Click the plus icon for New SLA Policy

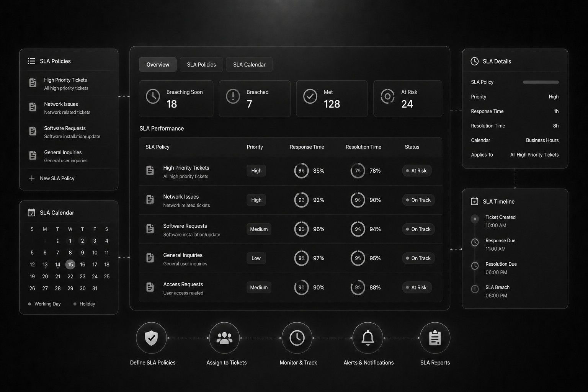click(x=32, y=178)
